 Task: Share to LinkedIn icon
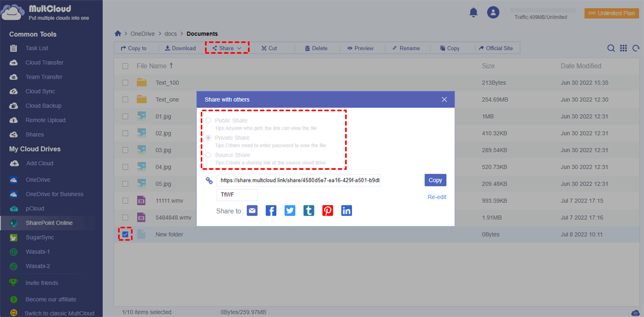click(x=347, y=211)
